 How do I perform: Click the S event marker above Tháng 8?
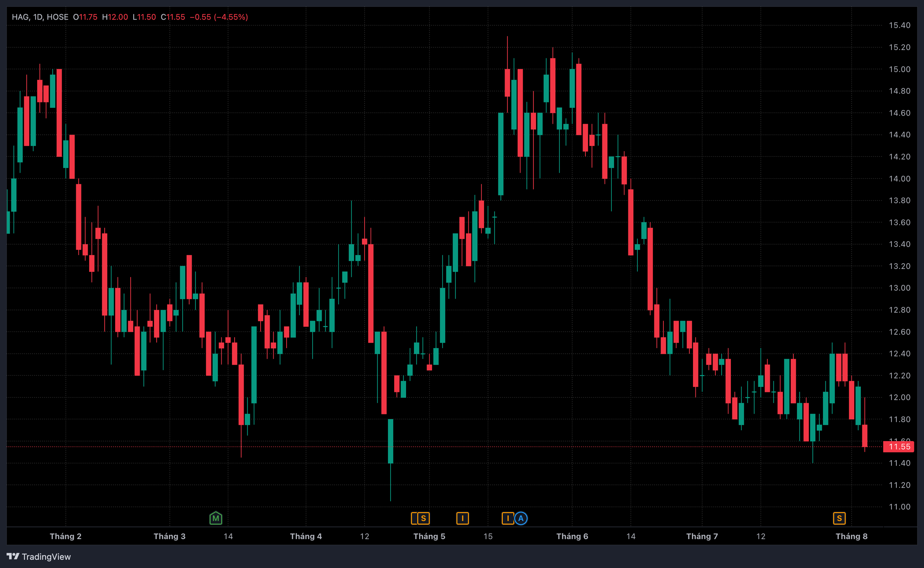click(x=839, y=519)
